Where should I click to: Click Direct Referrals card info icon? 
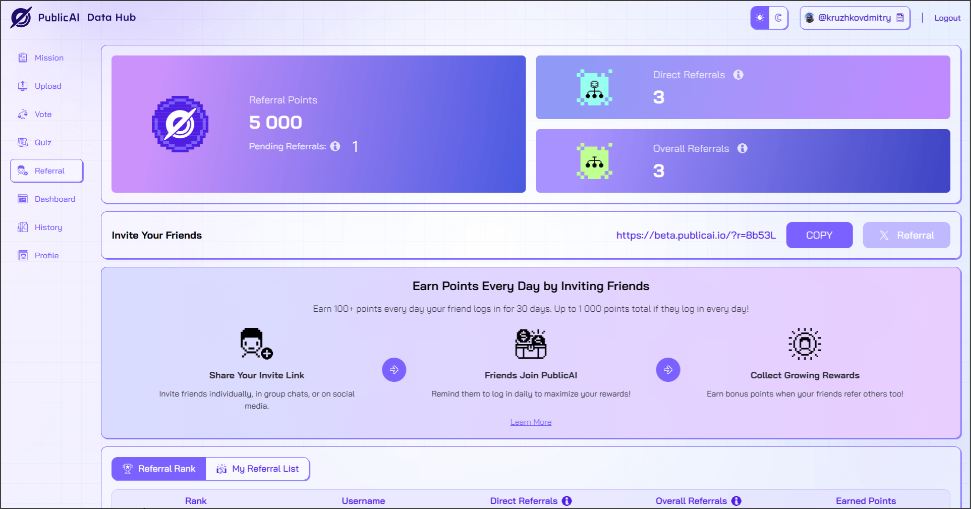click(738, 75)
